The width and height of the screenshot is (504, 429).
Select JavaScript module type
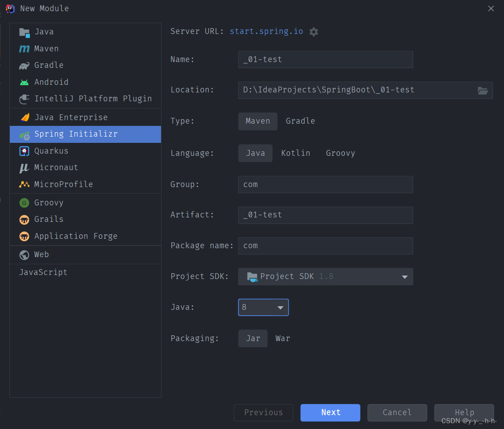85,273
